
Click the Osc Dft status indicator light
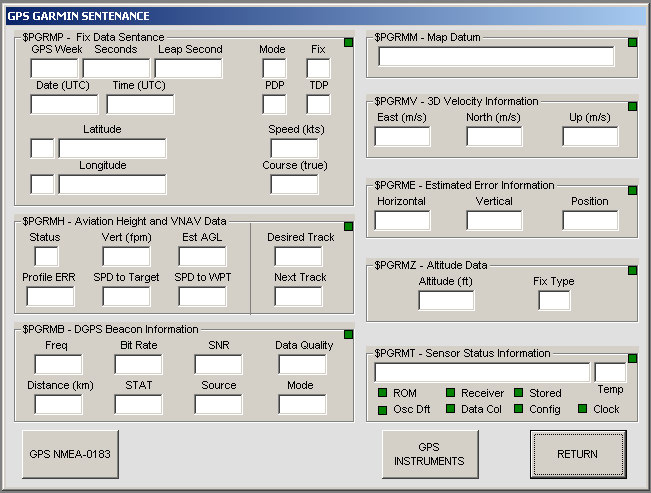click(x=382, y=410)
